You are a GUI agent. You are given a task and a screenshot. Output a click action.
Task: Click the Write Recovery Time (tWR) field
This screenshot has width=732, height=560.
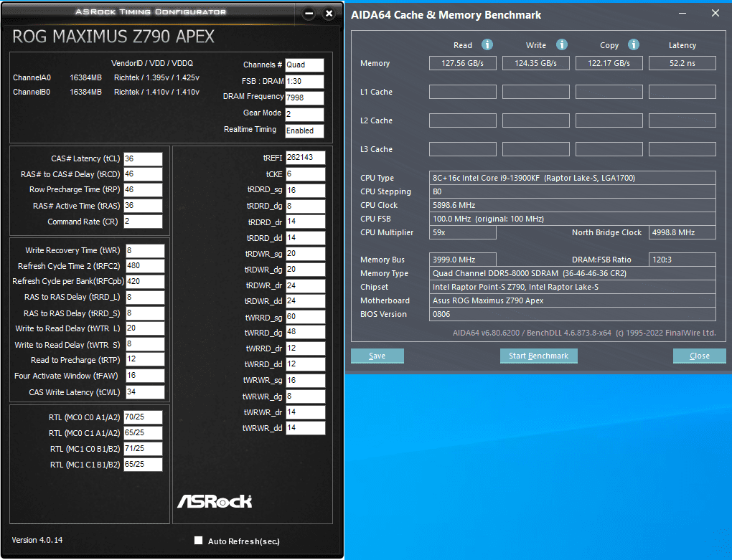145,251
